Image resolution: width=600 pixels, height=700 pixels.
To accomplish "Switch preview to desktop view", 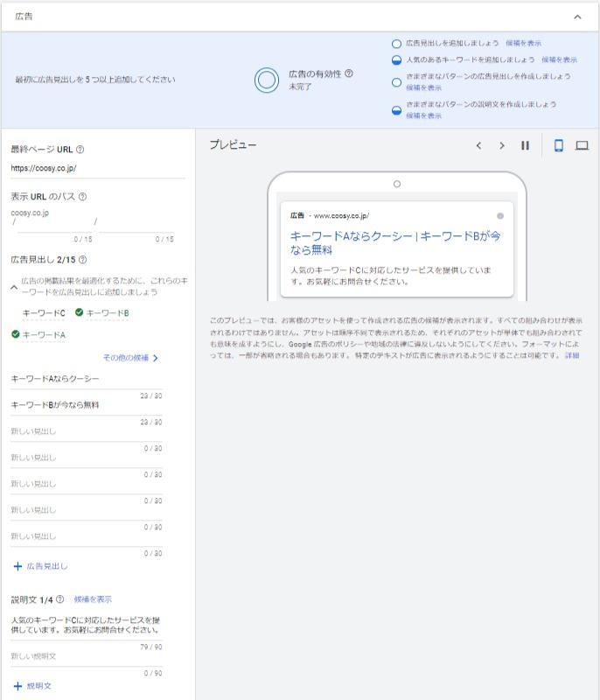I will pos(582,145).
